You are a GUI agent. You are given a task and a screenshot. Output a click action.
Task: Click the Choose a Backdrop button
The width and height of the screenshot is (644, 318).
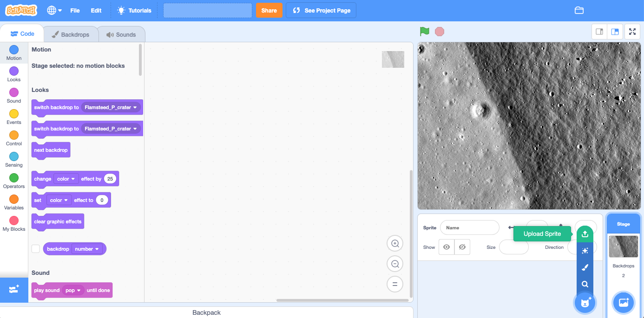(624, 303)
